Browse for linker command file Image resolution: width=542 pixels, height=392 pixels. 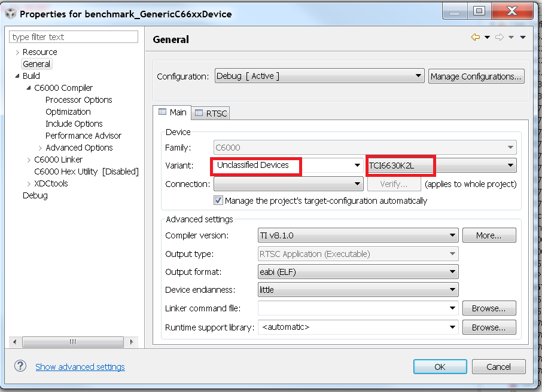[489, 308]
